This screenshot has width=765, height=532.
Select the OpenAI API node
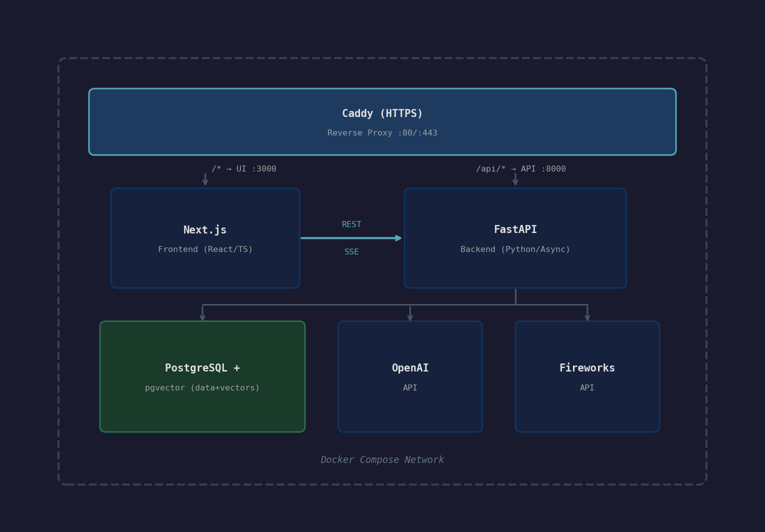tap(410, 376)
